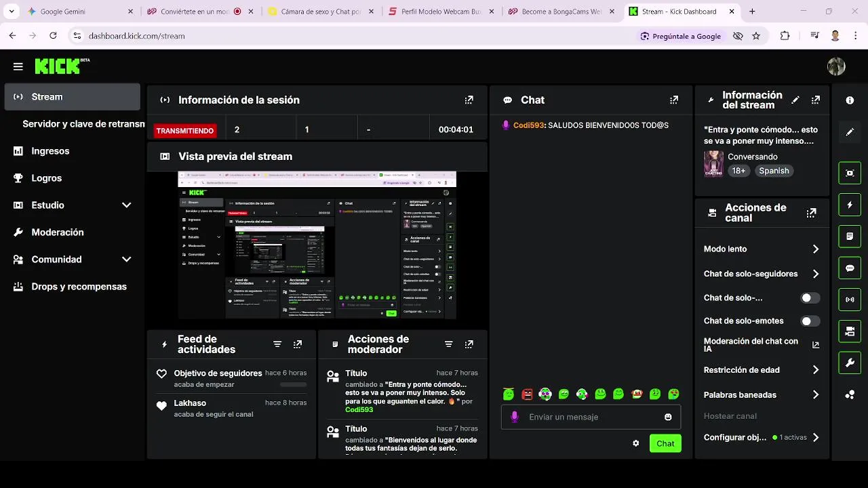
Task: Open Moderación in sidebar
Action: (72, 232)
